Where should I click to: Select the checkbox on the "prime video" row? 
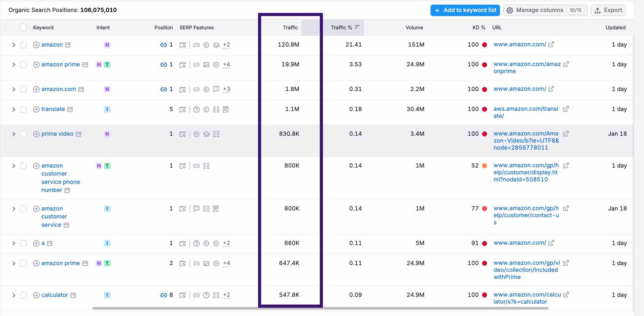(23, 134)
